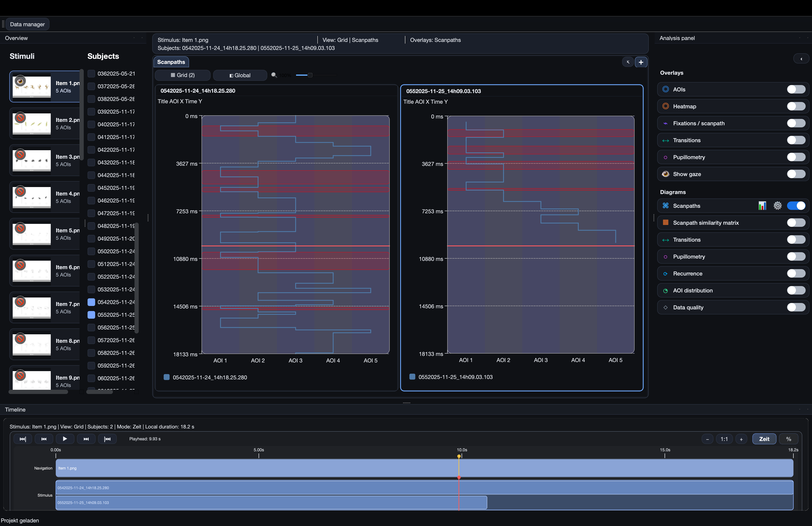Zoom out timeline with minus button
812x526 pixels.
pyautogui.click(x=707, y=439)
